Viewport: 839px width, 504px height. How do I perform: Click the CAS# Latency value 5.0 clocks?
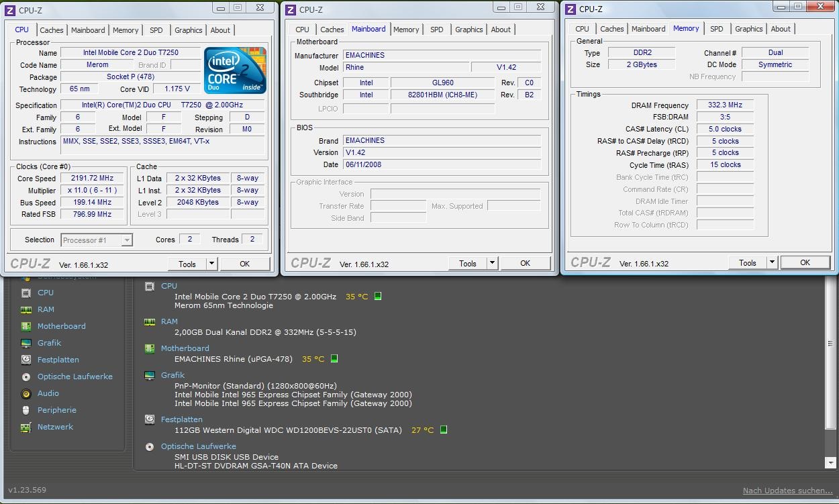[x=725, y=129]
